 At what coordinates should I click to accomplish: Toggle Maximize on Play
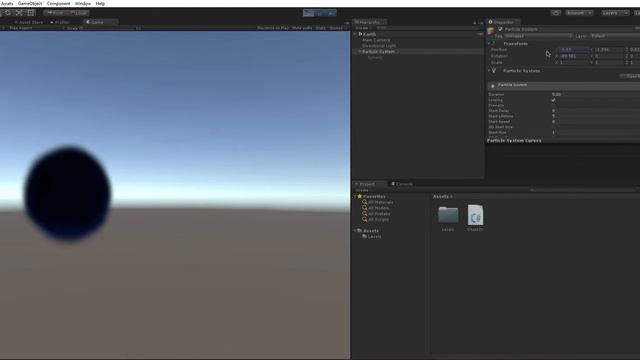(x=273, y=28)
